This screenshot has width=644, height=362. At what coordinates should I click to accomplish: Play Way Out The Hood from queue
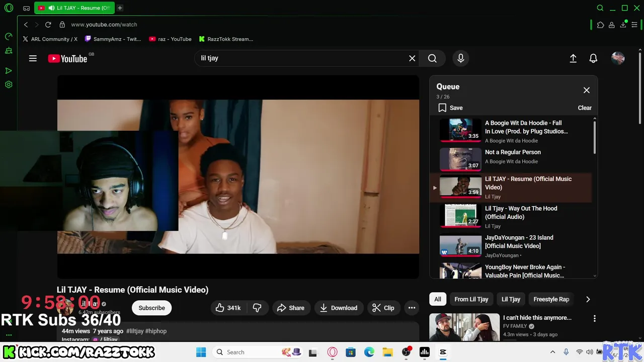511,217
